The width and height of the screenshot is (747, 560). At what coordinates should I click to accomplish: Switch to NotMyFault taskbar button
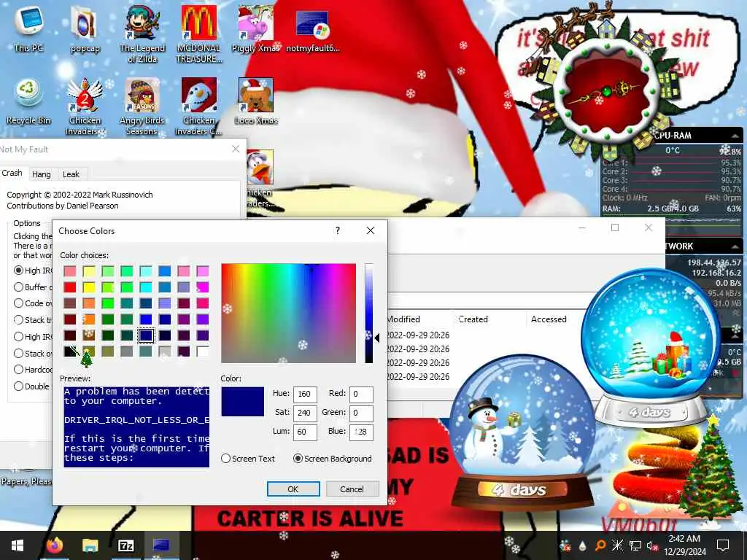(161, 545)
